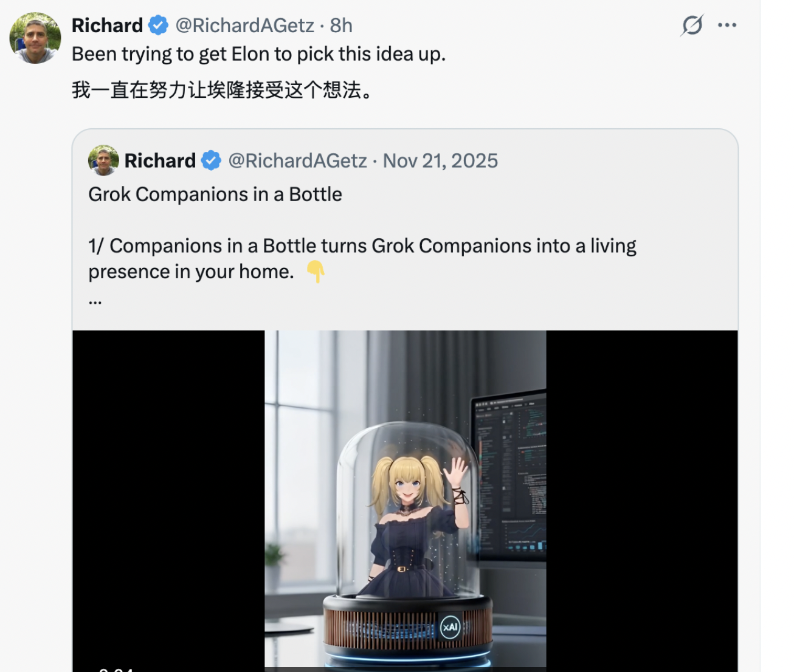
Task: Open the author name Richard beside 8h
Action: point(107,26)
